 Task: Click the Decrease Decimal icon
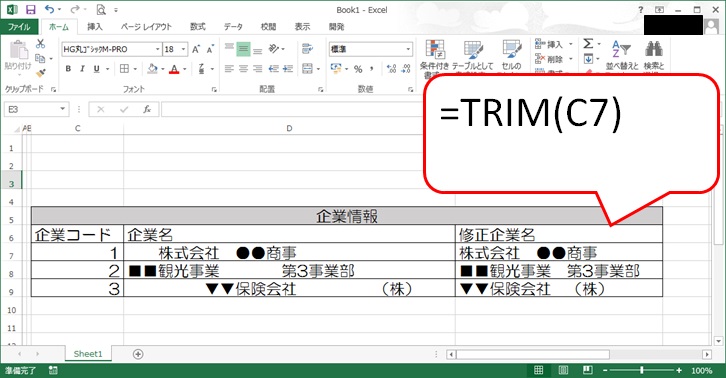[x=406, y=69]
